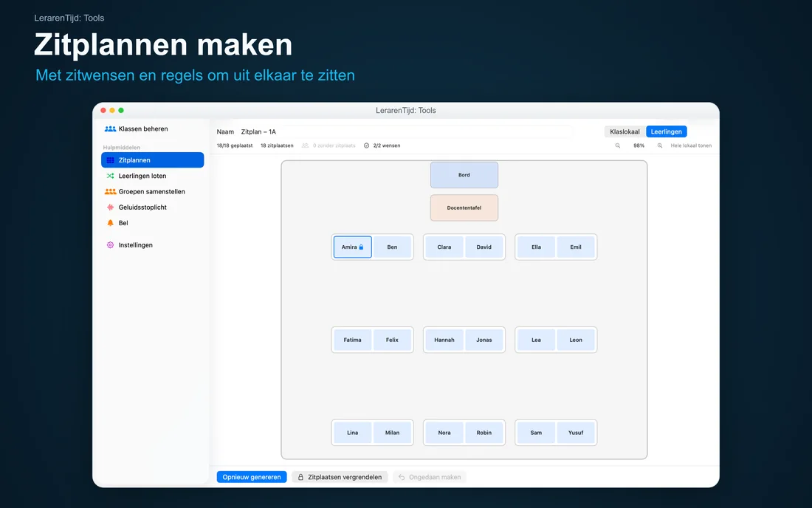
Task: Click zoom in magnifier icon
Action: pyautogui.click(x=660, y=145)
